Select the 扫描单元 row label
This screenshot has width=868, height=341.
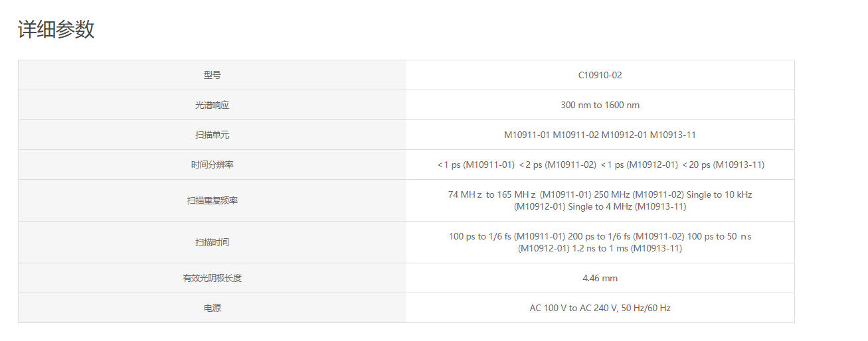tap(212, 135)
